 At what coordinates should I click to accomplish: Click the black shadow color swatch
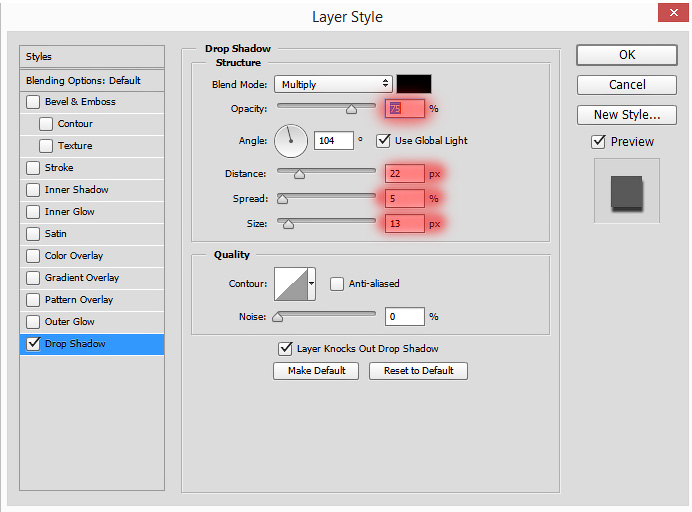[x=414, y=84]
